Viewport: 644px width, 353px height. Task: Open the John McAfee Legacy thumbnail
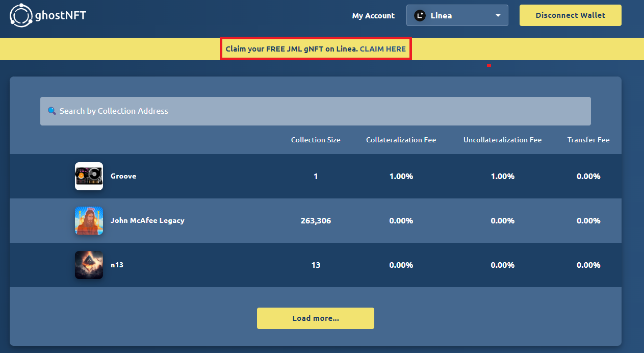[x=89, y=220]
